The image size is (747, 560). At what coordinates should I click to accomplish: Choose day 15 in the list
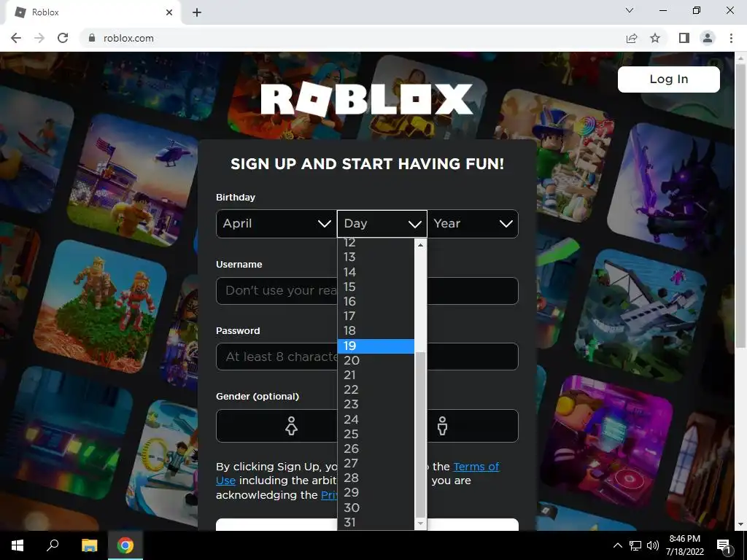(x=376, y=287)
